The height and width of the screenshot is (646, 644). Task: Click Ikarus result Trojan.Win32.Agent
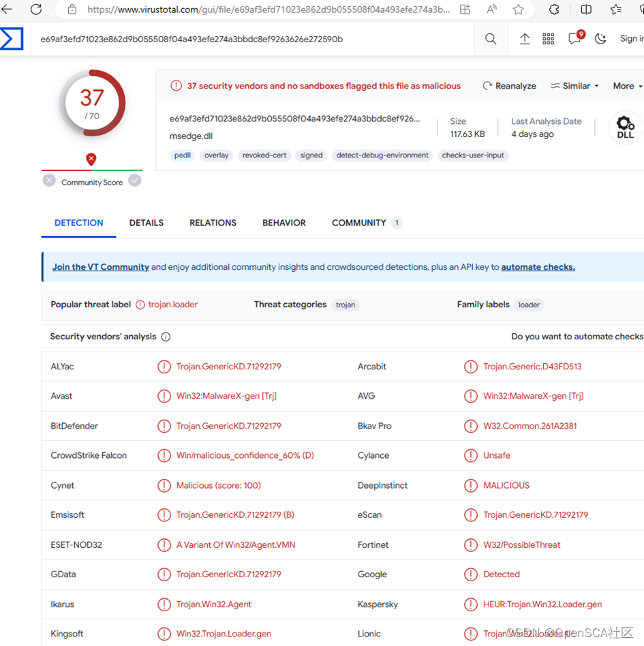[214, 604]
